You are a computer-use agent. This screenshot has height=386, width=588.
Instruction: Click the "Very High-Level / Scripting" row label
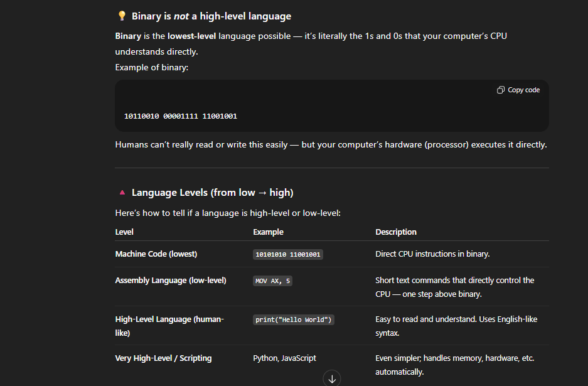click(x=163, y=358)
